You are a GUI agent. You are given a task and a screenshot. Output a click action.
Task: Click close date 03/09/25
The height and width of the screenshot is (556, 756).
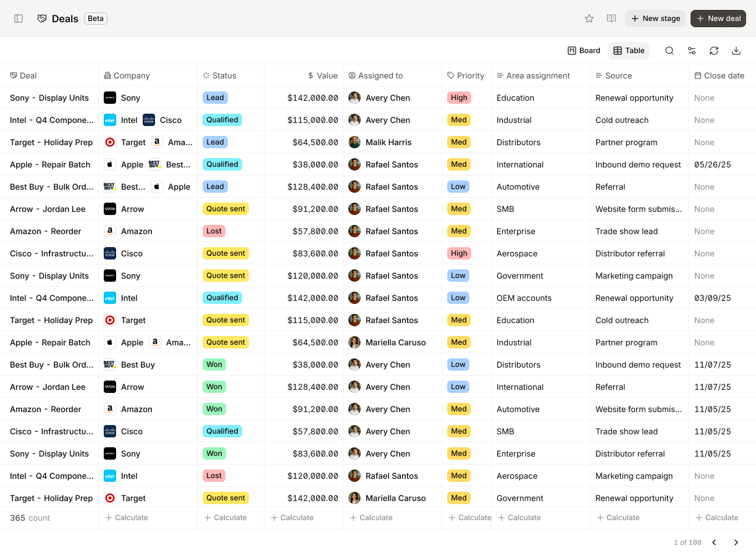point(713,298)
